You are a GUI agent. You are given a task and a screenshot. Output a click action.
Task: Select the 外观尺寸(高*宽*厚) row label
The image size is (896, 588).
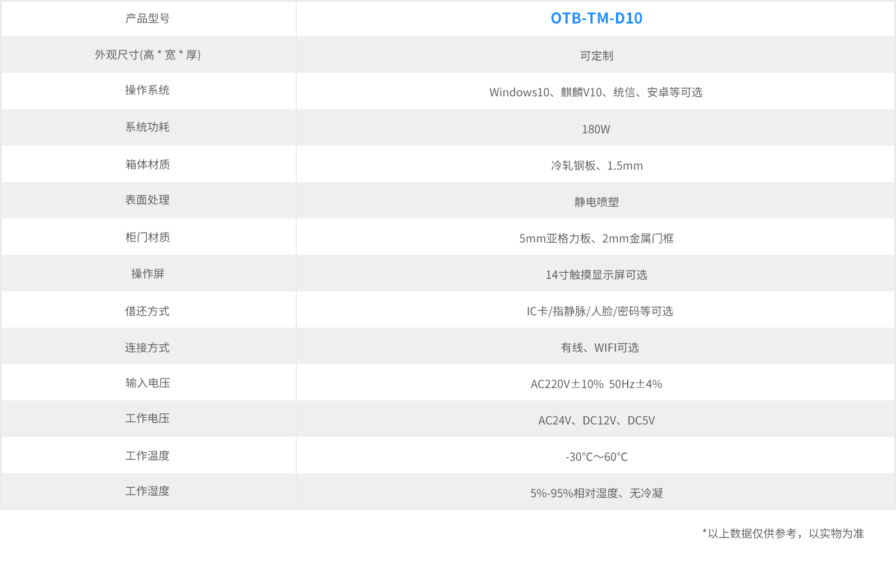147,55
